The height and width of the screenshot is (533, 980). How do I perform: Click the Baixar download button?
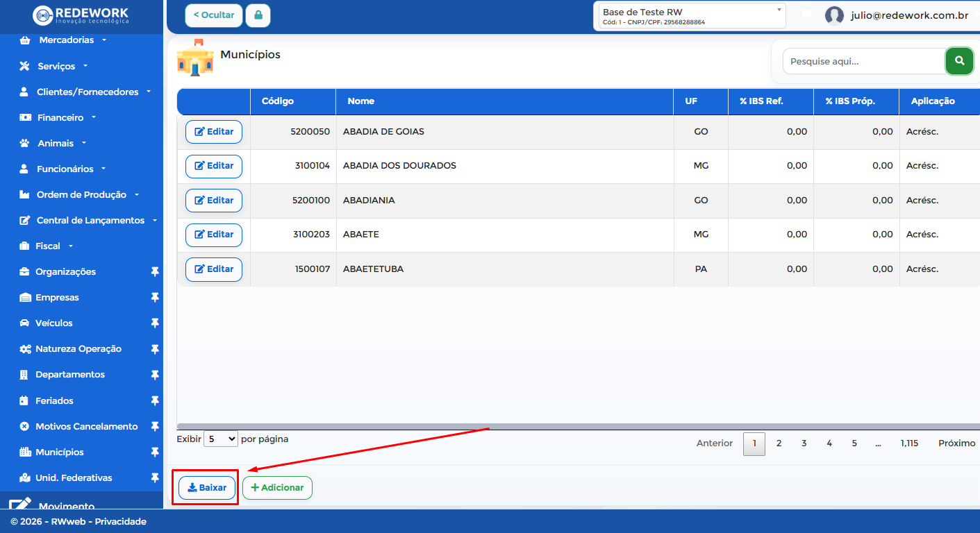pos(207,487)
